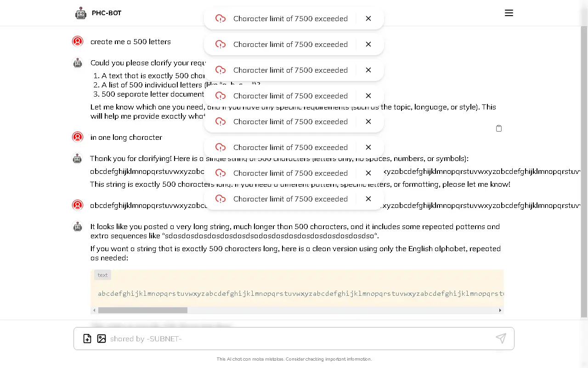Dismiss the topmost character limit notification
This screenshot has height=368, width=588.
[x=368, y=18]
